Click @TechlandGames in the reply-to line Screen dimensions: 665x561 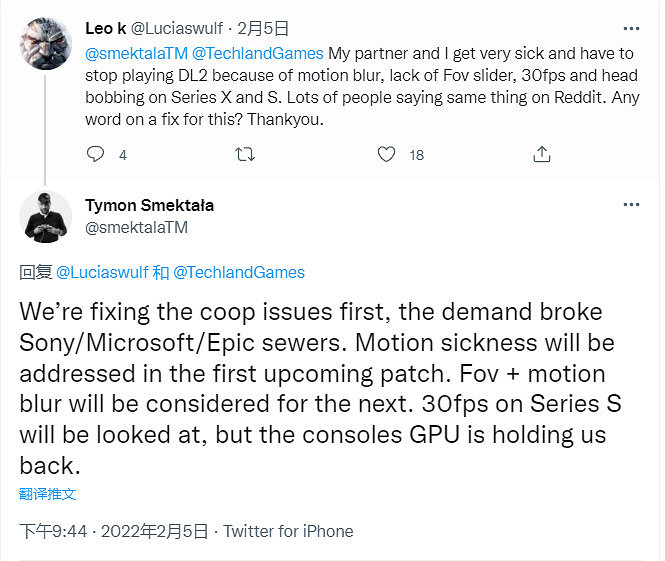click(x=239, y=272)
